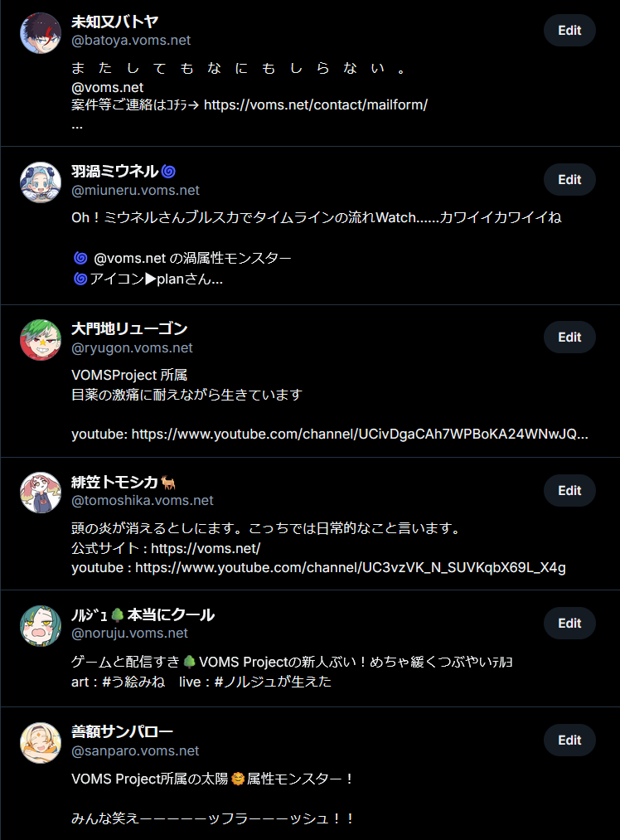This screenshot has width=620, height=840.
Task: Open the miuneru profile avatar
Action: point(41,182)
